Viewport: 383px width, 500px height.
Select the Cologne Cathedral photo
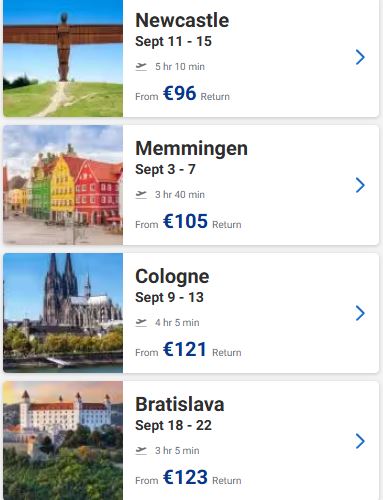[x=63, y=313]
